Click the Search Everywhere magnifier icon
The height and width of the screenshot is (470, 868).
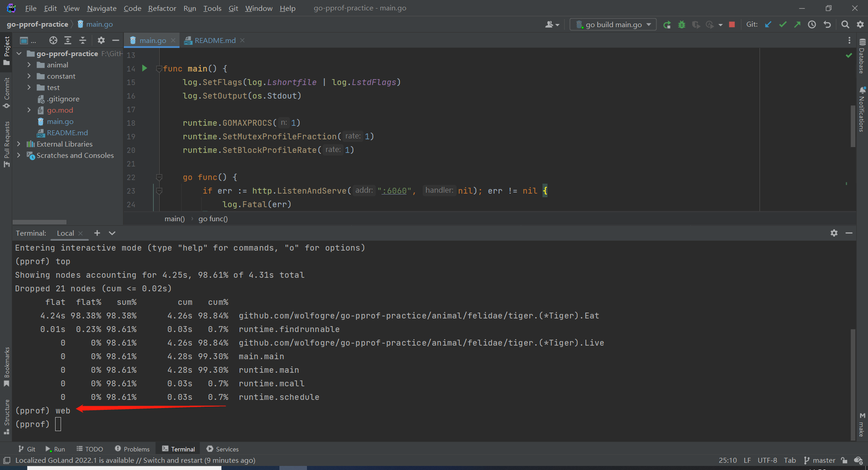coord(845,25)
